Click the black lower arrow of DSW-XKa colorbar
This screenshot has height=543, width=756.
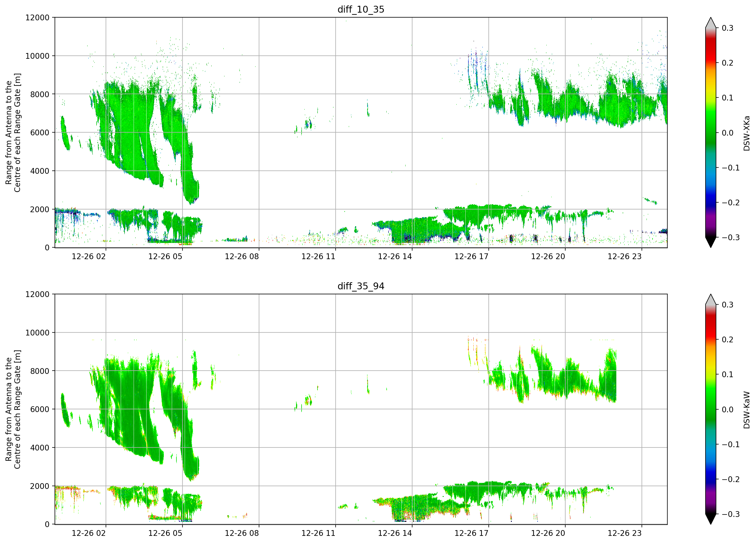(x=711, y=242)
